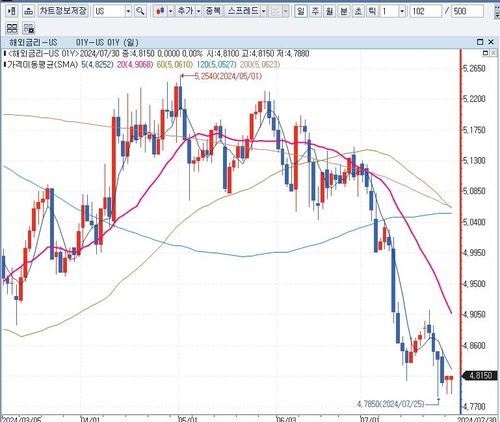The image size is (500, 422).
Task: Click the magnifier search icon
Action: pyautogui.click(x=140, y=11)
